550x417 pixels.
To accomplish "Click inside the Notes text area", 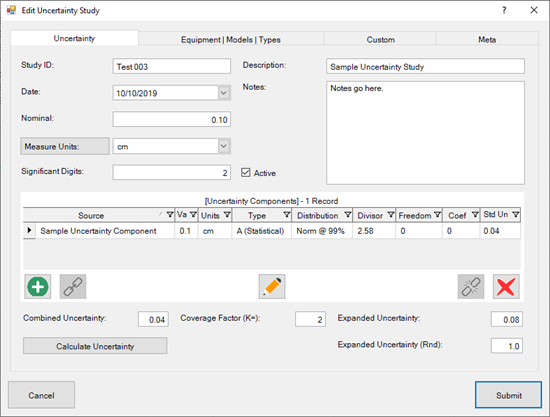I will click(425, 133).
